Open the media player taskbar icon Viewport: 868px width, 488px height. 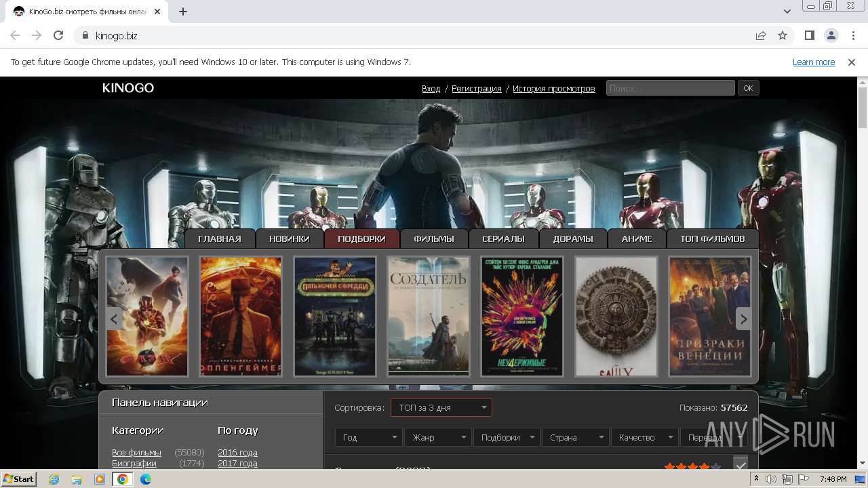coord(100,479)
